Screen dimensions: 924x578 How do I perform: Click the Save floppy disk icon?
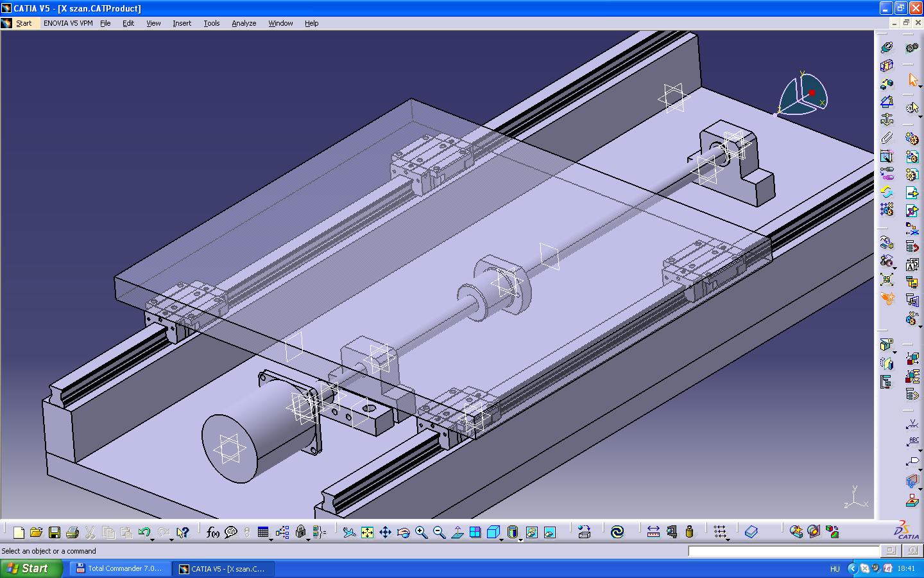[55, 532]
